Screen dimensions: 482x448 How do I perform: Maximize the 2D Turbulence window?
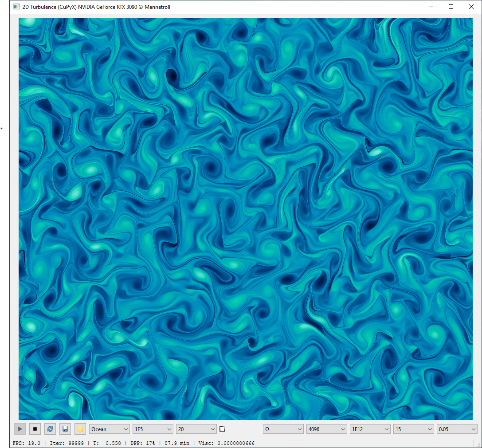pyautogui.click(x=451, y=7)
